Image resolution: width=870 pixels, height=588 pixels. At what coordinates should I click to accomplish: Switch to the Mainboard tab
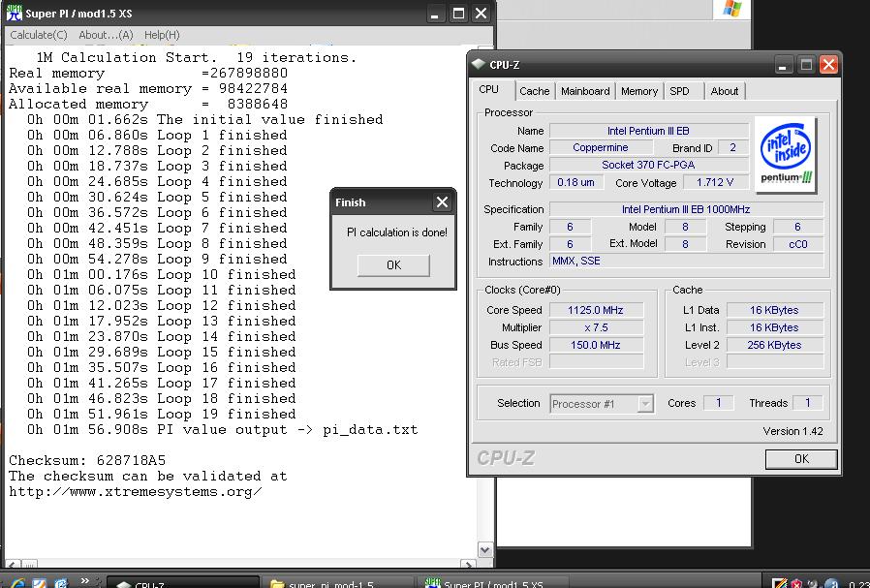(x=585, y=91)
